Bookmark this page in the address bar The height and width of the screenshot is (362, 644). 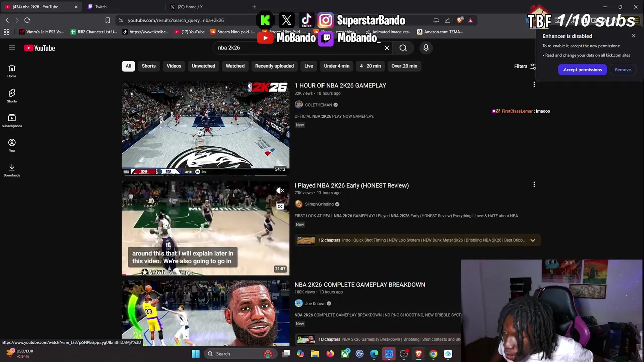click(x=107, y=20)
